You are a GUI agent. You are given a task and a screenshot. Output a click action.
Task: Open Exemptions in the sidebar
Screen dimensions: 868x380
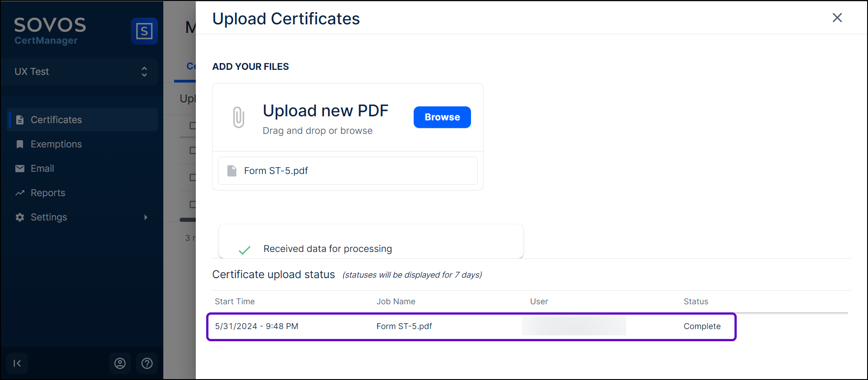tap(56, 144)
